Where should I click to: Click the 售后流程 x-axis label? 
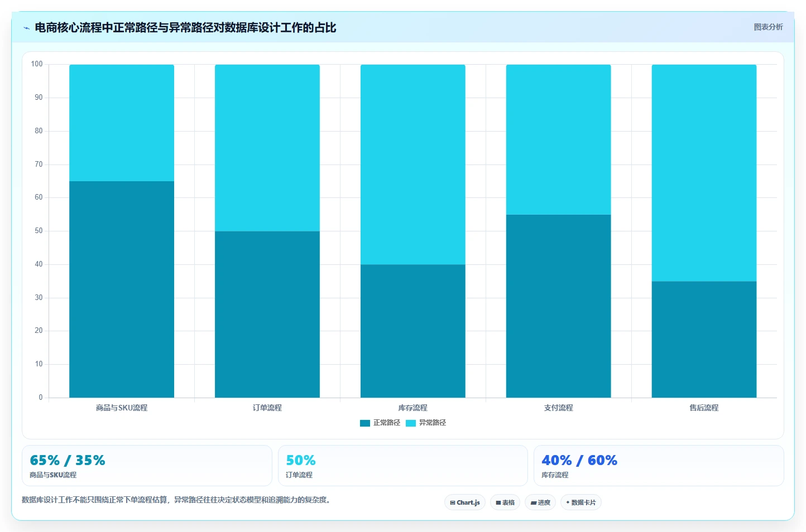point(704,408)
